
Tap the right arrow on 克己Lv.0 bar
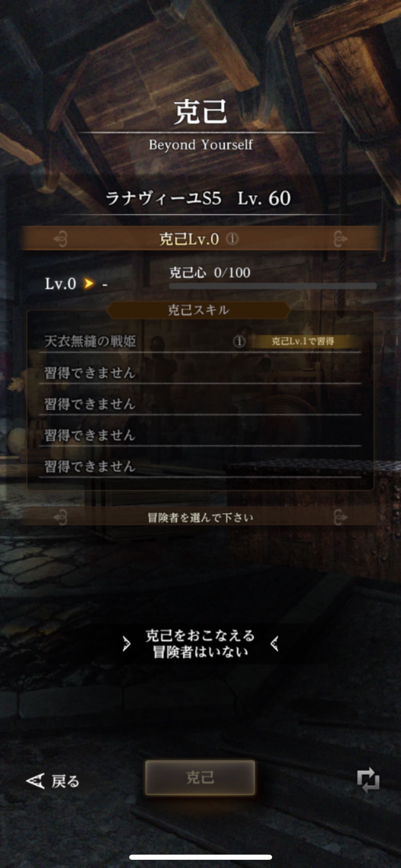340,239
